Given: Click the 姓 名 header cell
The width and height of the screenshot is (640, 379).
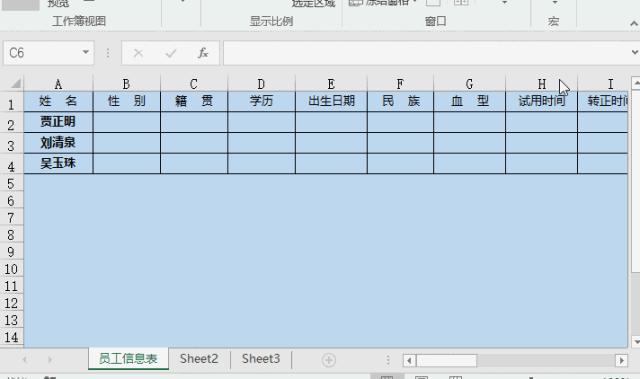Looking at the screenshot, I should pyautogui.click(x=58, y=101).
